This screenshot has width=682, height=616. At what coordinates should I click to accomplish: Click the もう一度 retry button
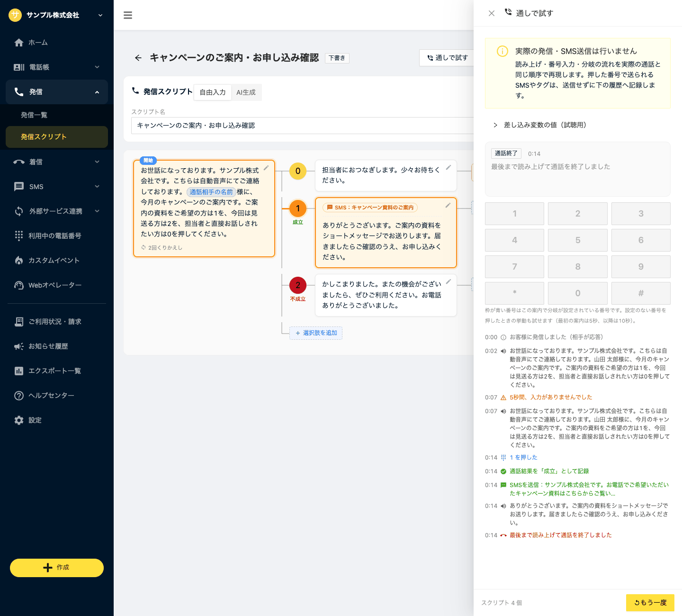click(650, 603)
